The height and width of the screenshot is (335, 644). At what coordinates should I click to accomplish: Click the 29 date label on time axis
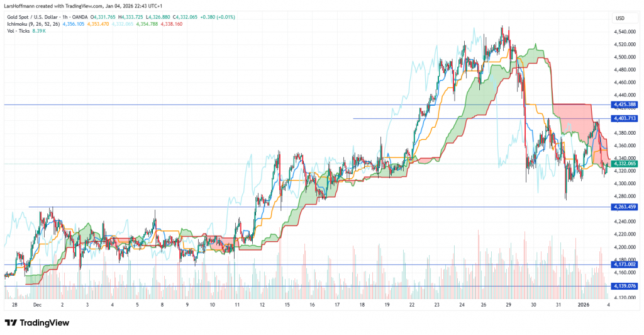point(508,304)
